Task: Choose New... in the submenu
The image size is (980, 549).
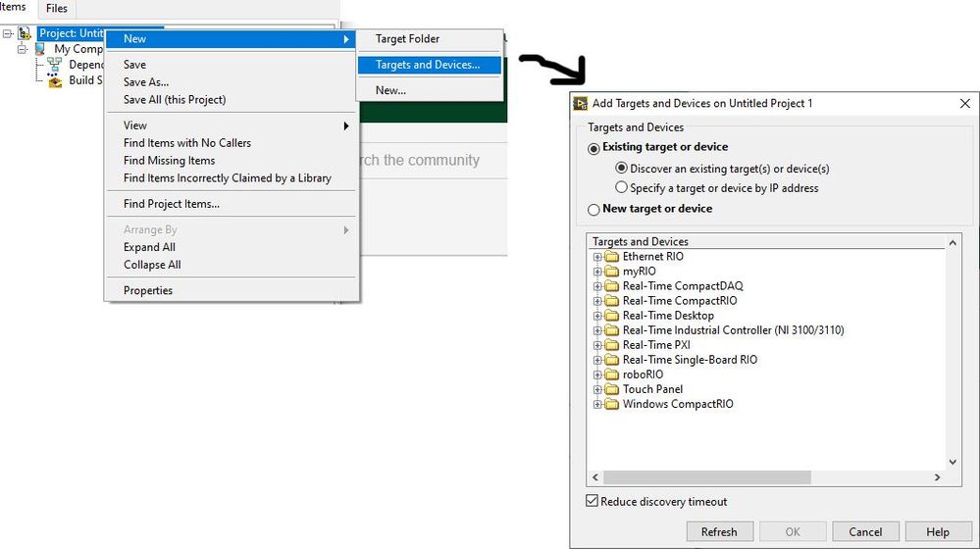Action: 430,90
